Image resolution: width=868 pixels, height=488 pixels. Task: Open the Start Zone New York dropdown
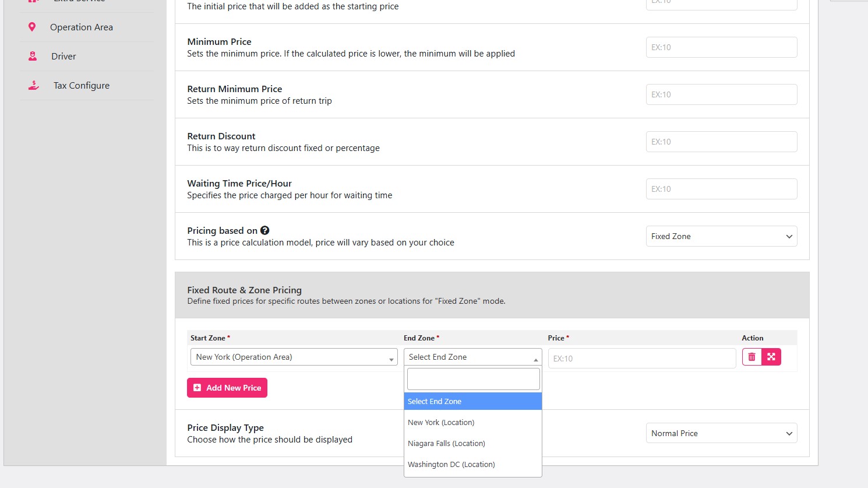coord(294,357)
